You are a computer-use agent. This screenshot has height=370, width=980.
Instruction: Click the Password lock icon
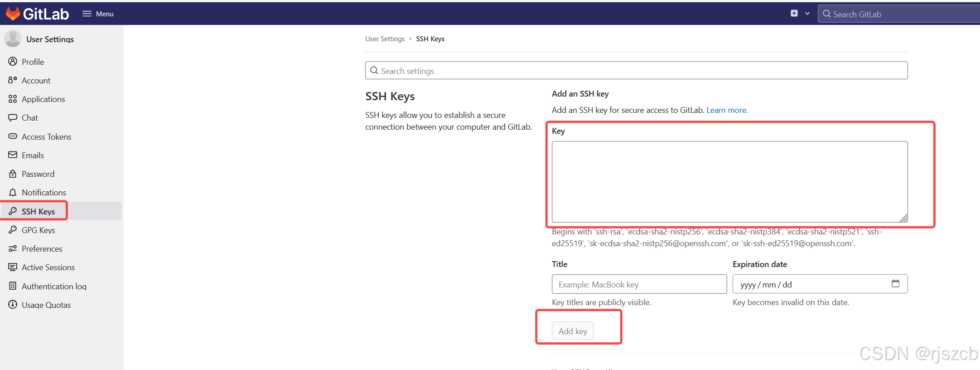(x=13, y=174)
